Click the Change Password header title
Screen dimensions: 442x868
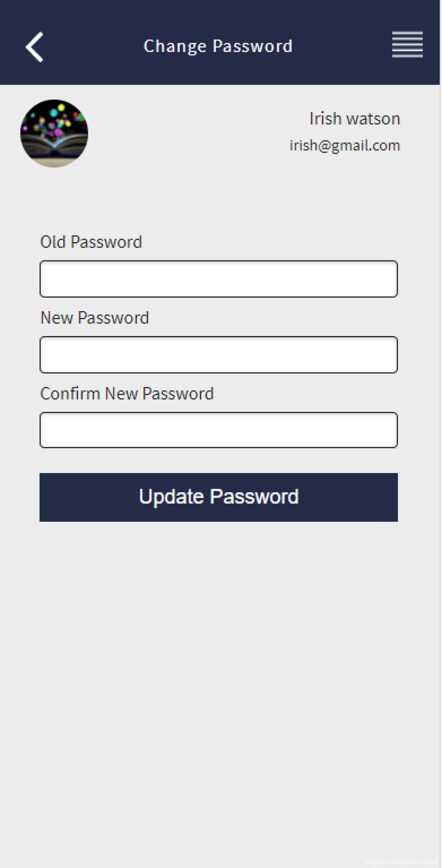(218, 46)
